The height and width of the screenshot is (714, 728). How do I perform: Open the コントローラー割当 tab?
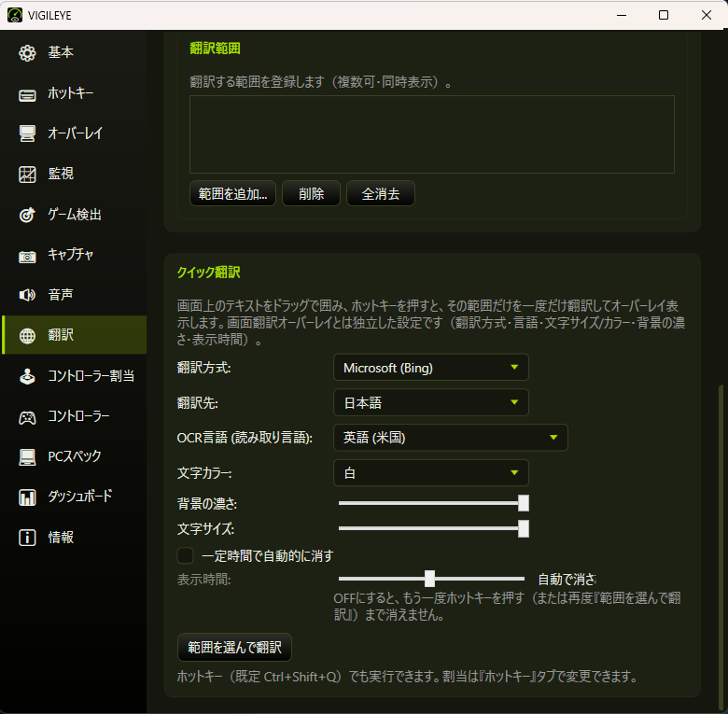75,375
